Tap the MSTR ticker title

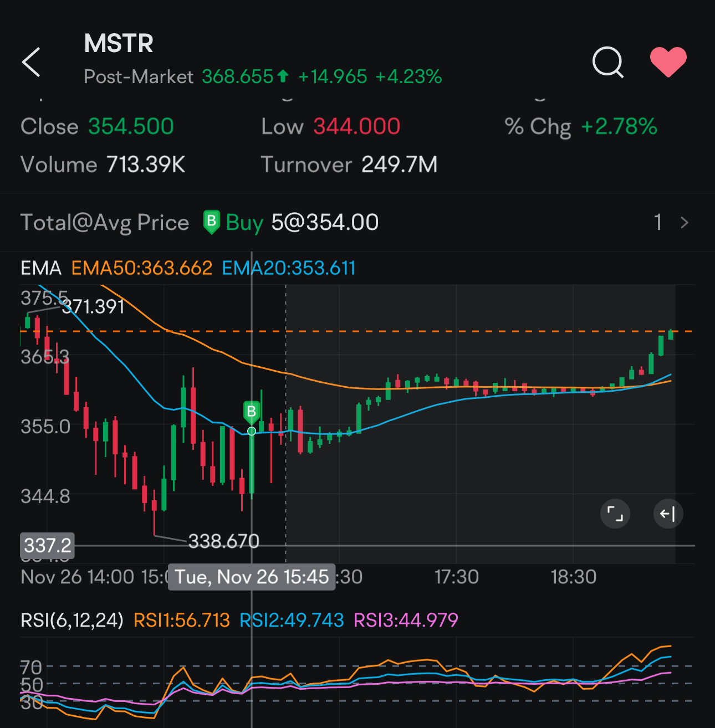tap(119, 43)
